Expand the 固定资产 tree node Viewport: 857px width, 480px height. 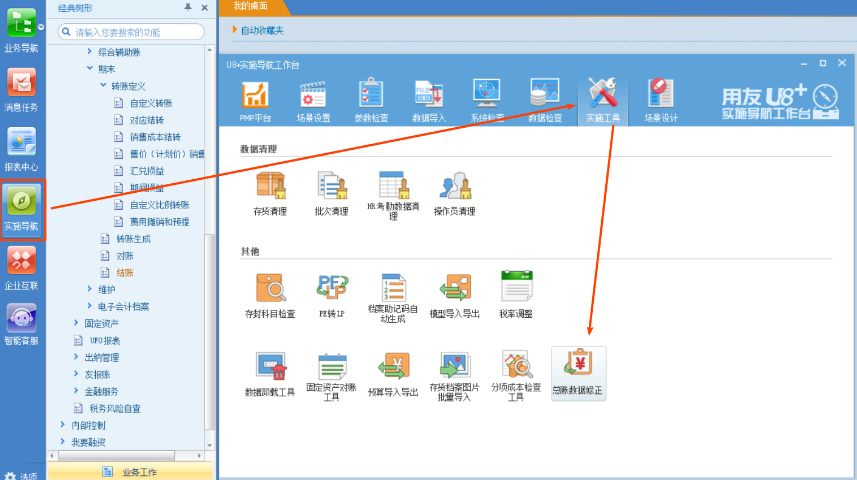(76, 323)
